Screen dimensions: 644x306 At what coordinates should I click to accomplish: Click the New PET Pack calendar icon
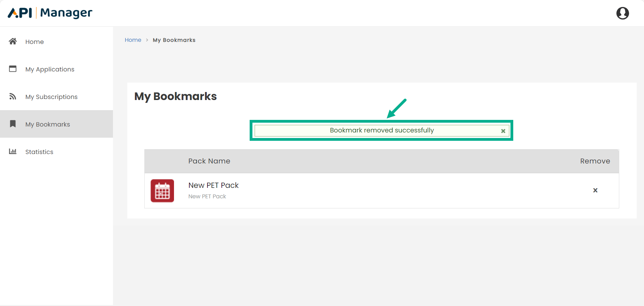pyautogui.click(x=162, y=191)
